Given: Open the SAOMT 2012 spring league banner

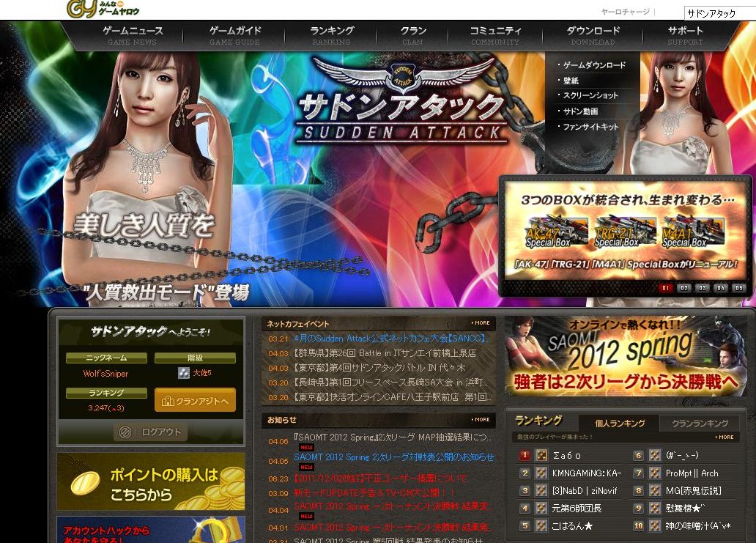Looking at the screenshot, I should click(x=626, y=357).
